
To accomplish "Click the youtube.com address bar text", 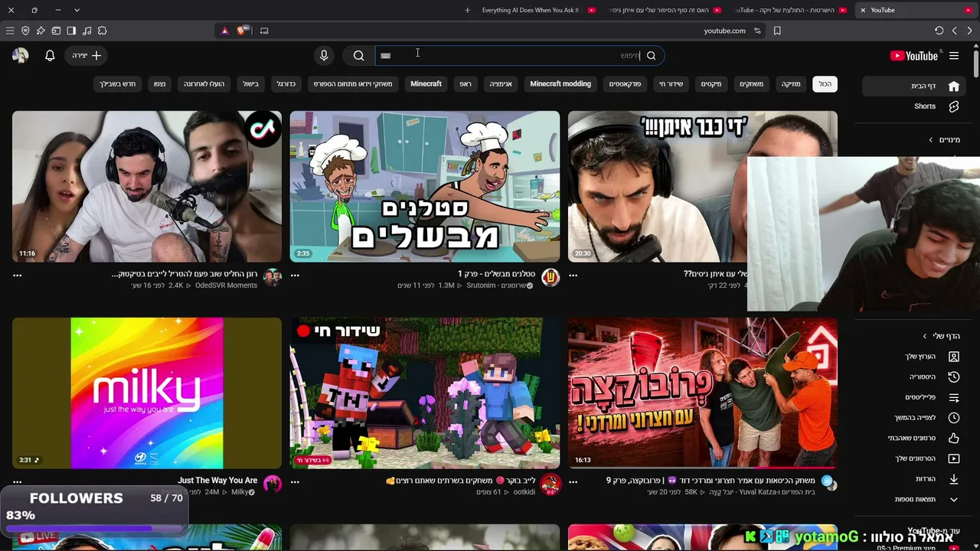I will [x=724, y=31].
